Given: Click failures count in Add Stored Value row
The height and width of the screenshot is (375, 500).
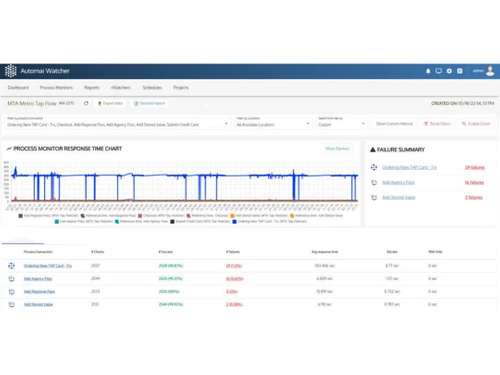Looking at the screenshot, I should coord(234,304).
